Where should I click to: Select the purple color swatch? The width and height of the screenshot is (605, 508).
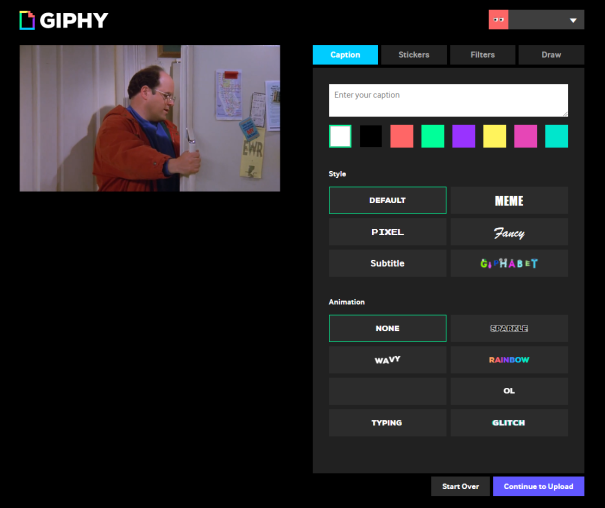(x=463, y=136)
